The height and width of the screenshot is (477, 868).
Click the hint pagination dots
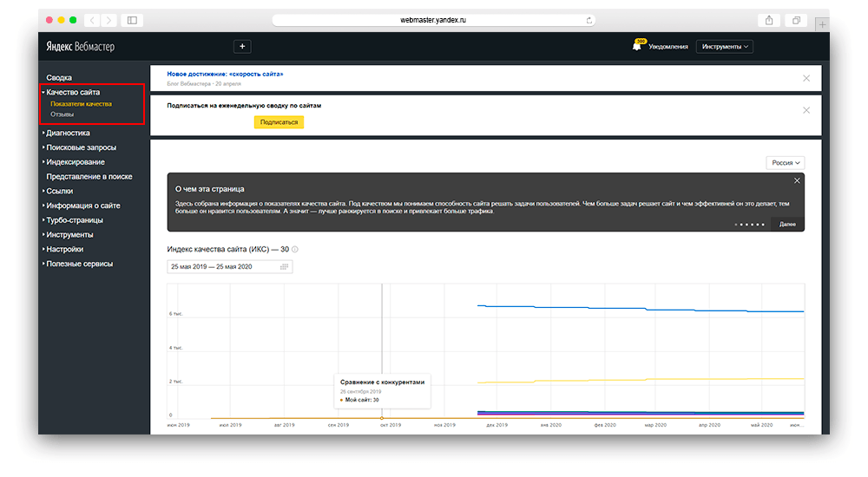click(x=750, y=225)
